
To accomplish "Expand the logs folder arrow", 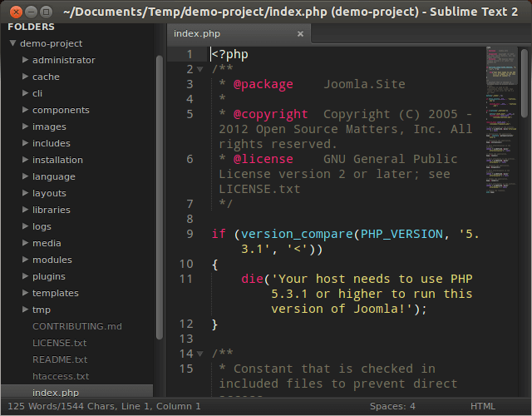I will [x=25, y=226].
